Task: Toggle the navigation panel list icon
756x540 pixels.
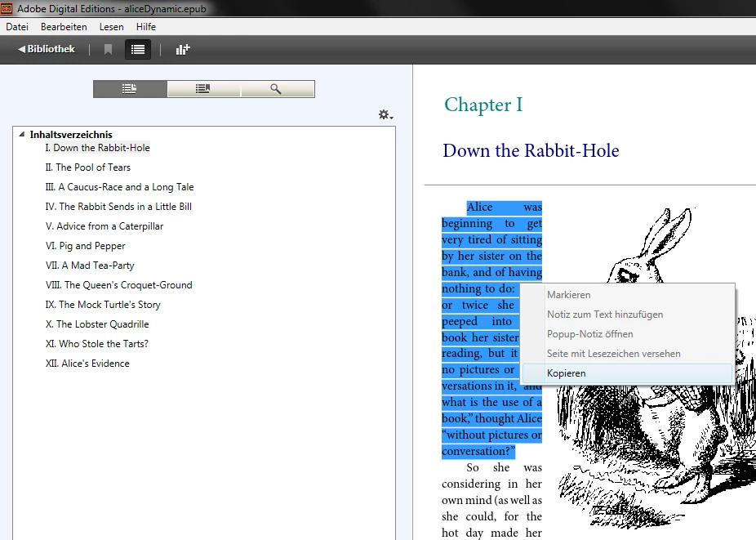Action: [138, 49]
